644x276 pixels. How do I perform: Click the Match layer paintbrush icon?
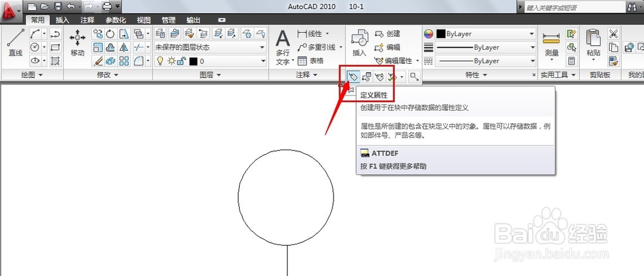pos(189,34)
